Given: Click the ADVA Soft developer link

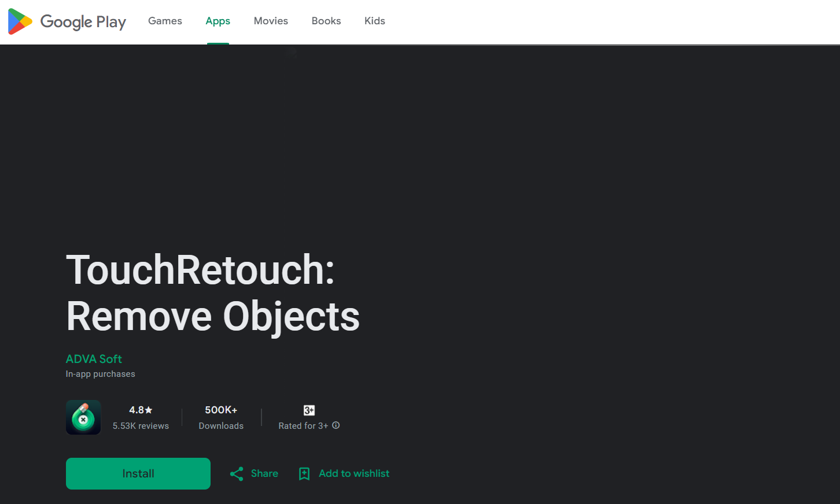Looking at the screenshot, I should [x=94, y=359].
